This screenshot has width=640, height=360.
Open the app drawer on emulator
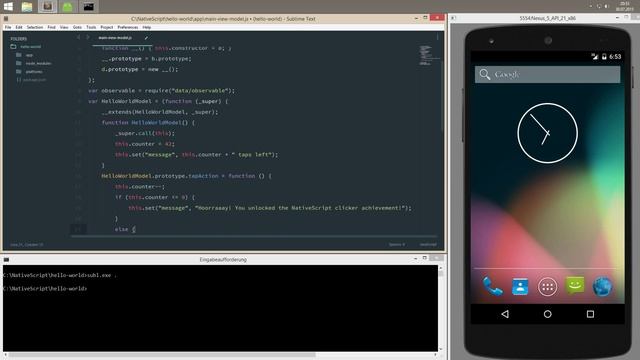(547, 287)
